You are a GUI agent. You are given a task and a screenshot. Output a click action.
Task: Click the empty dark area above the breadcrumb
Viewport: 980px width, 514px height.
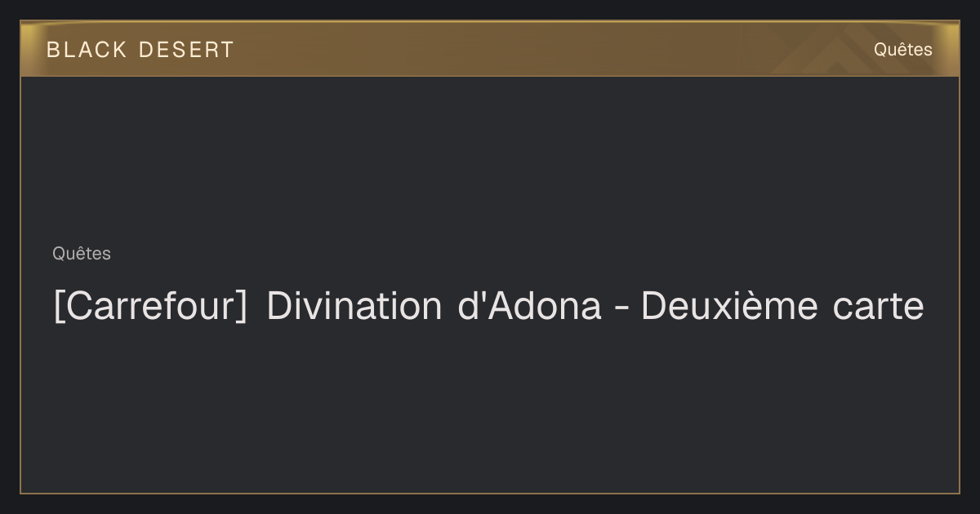tap(490, 159)
